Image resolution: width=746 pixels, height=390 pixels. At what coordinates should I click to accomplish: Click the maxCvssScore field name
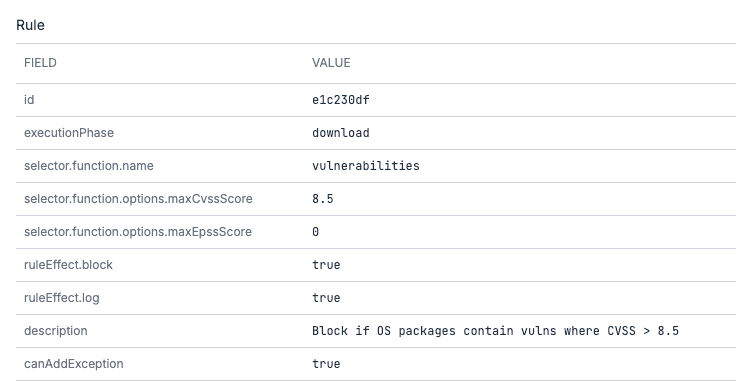click(138, 199)
